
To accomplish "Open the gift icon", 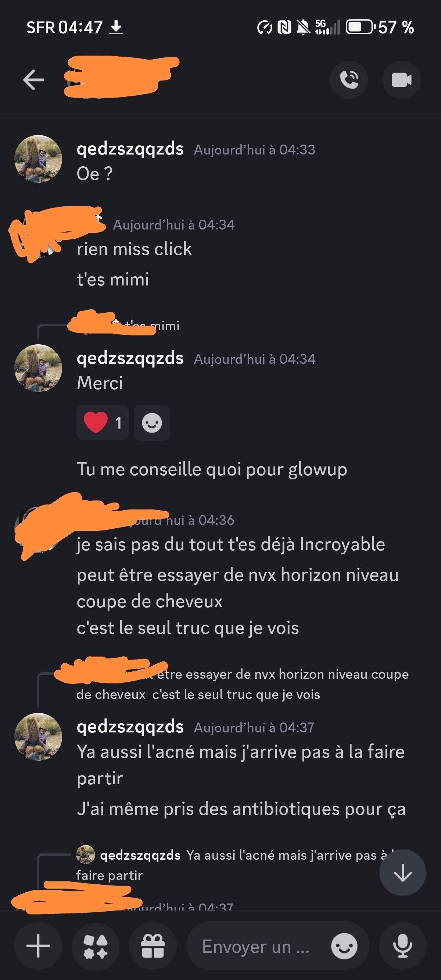I will (x=153, y=945).
